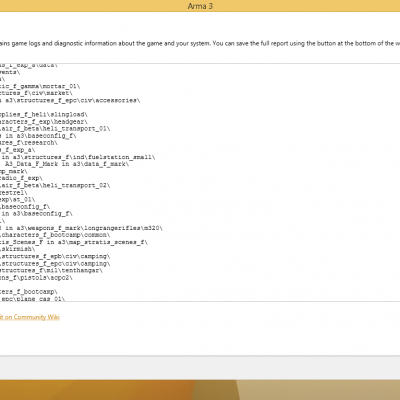Click the description text about game logs

200,43
